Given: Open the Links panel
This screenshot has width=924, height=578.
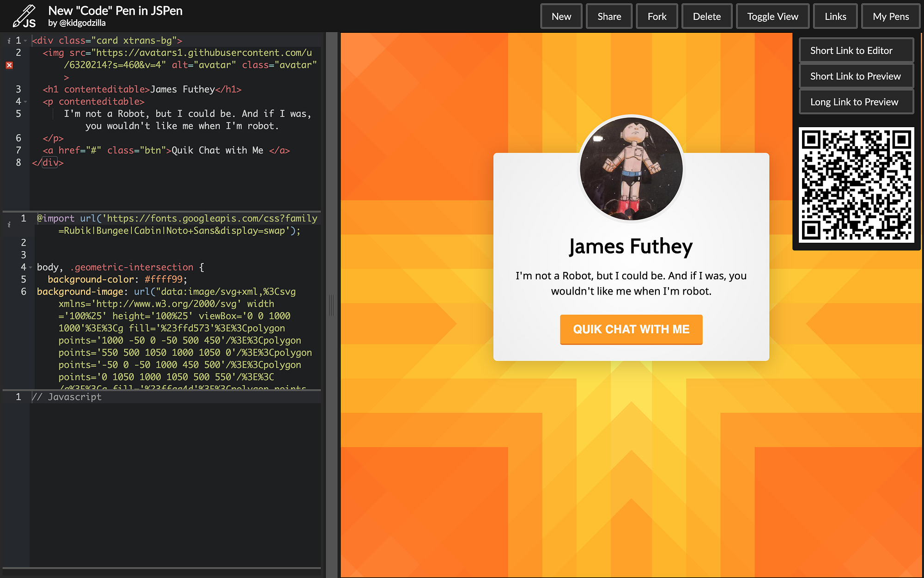Looking at the screenshot, I should pos(835,16).
